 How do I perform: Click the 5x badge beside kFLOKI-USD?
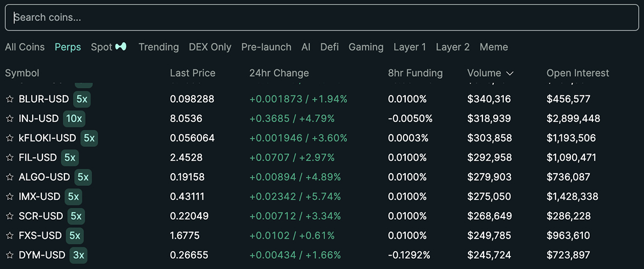89,138
